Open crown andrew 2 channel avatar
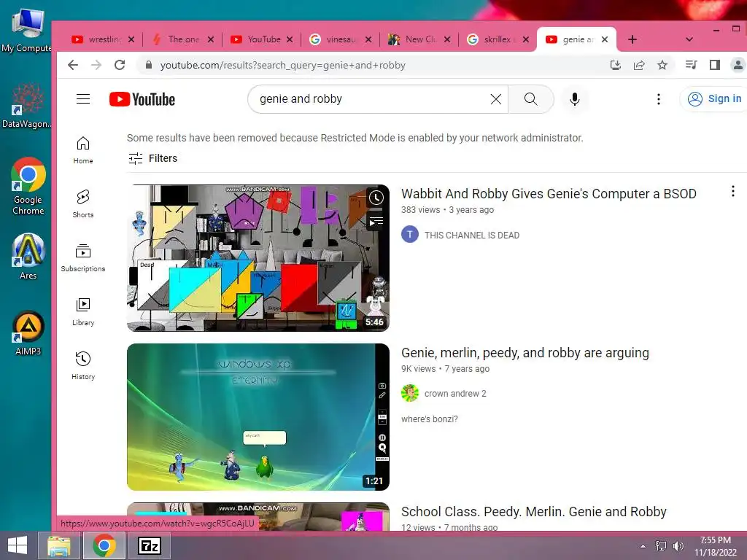The height and width of the screenshot is (560, 747). [x=410, y=393]
